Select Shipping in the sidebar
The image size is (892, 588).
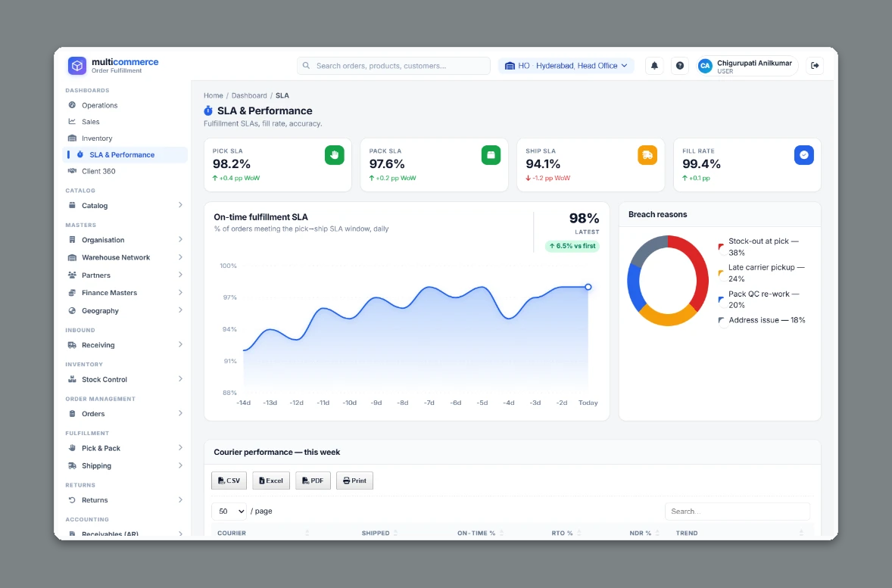coord(125,465)
